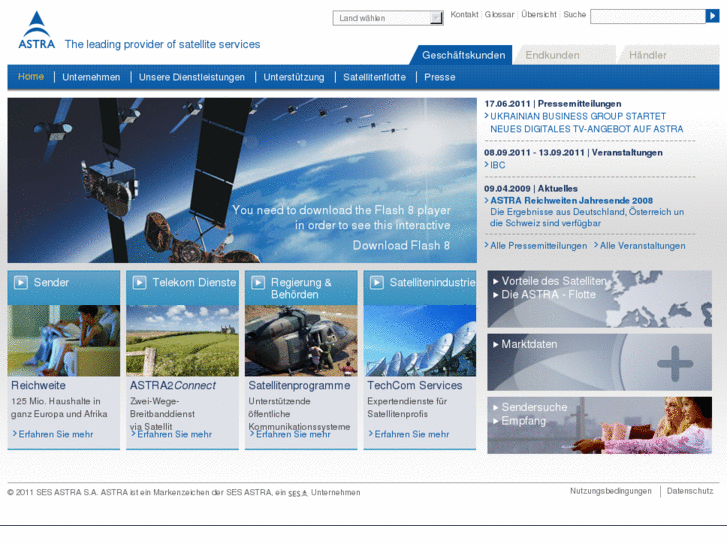Click the ASTRA logo
Image resolution: width=727 pixels, height=545 pixels.
[x=36, y=31]
